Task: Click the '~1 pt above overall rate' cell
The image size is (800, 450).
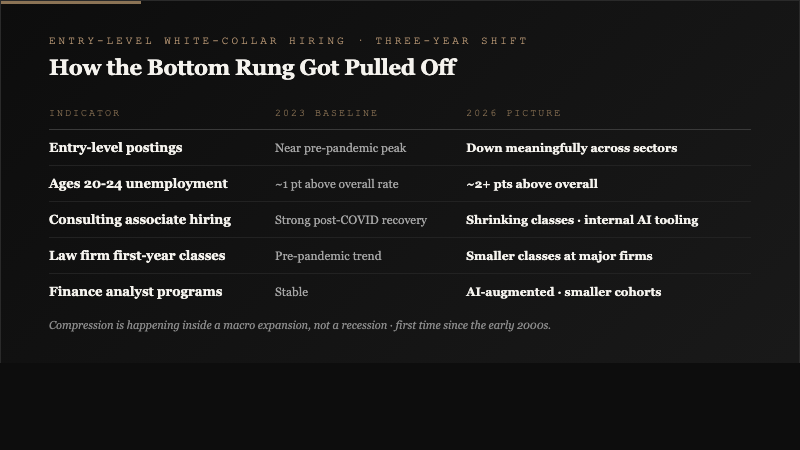Action: (x=336, y=184)
